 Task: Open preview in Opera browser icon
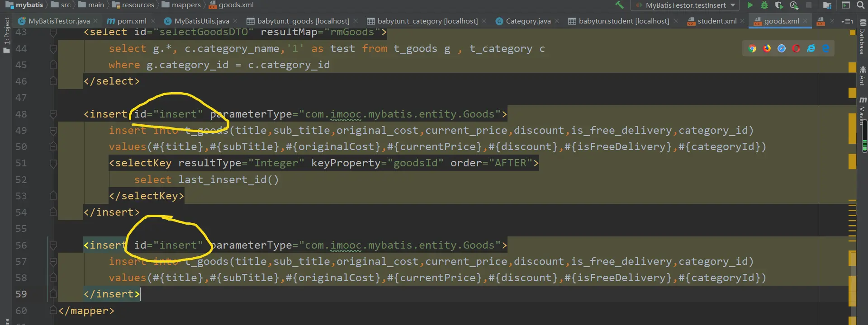796,48
